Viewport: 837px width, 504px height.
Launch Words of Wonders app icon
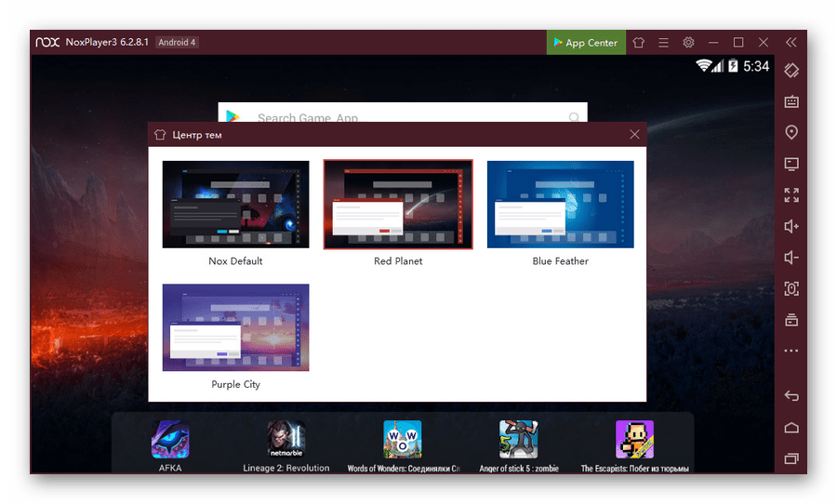click(x=403, y=440)
